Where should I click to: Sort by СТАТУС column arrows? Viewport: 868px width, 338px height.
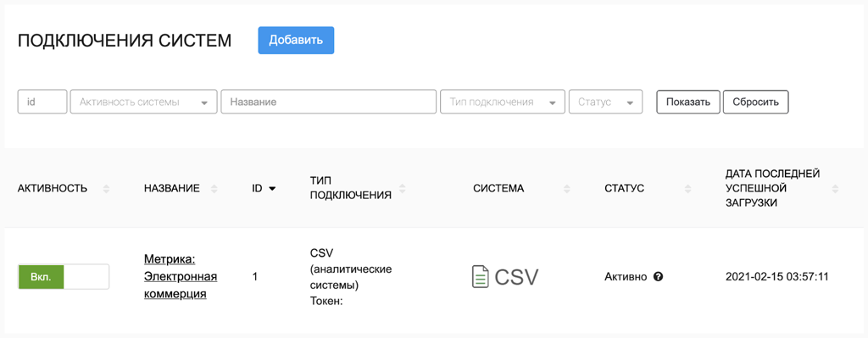[x=688, y=189]
